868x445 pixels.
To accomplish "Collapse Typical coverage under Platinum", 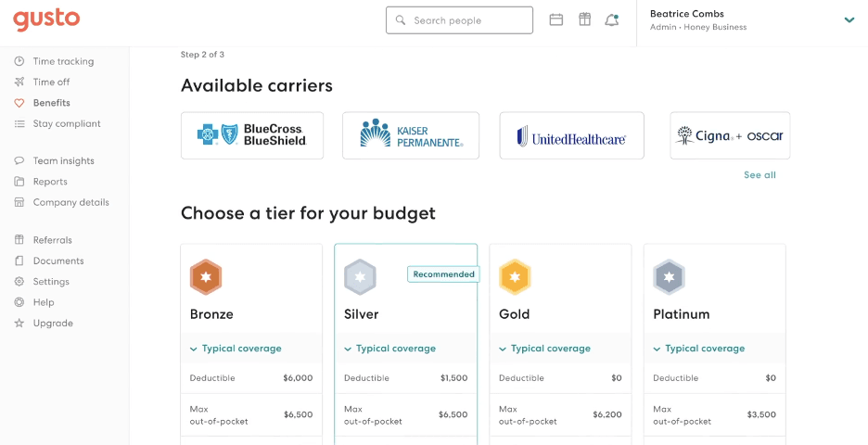I will [698, 349].
